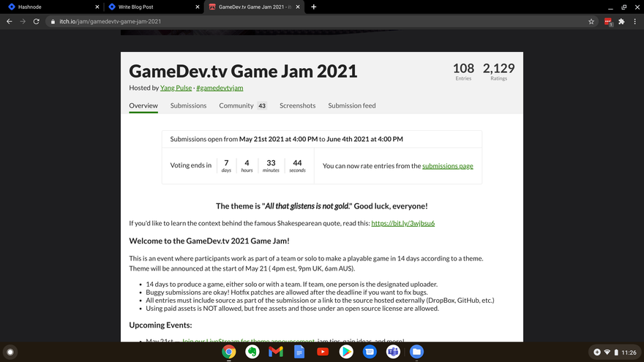This screenshot has width=644, height=362.
Task: Open Google Docs from the shelf
Action: click(x=299, y=352)
